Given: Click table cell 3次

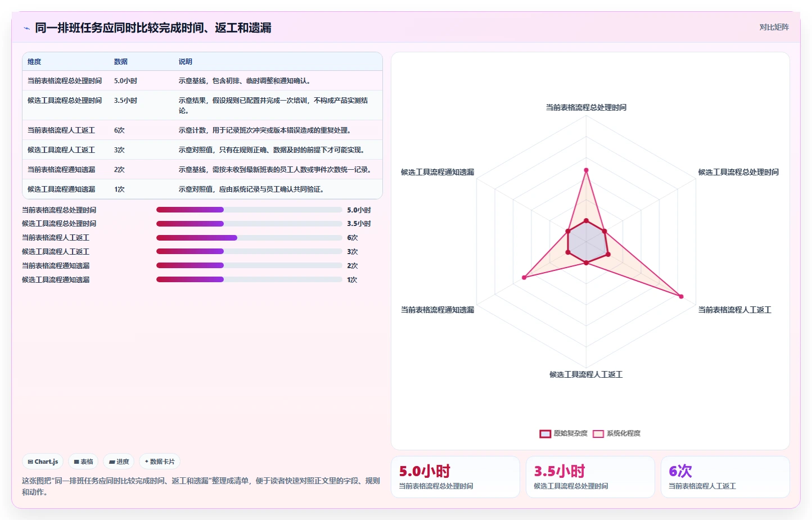Looking at the screenshot, I should 119,150.
